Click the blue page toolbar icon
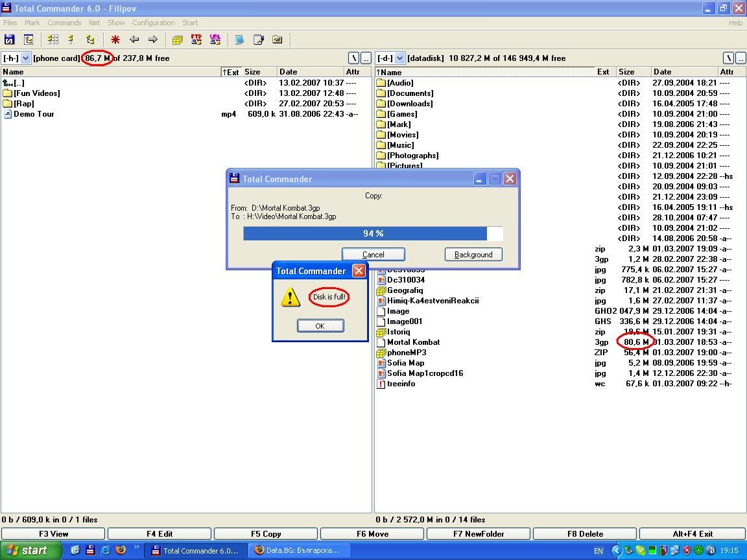The image size is (747, 560). click(240, 40)
